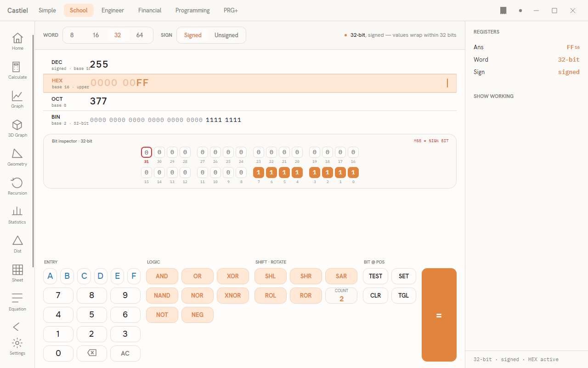Click number 7 key
The width and height of the screenshot is (588, 368).
click(58, 295)
